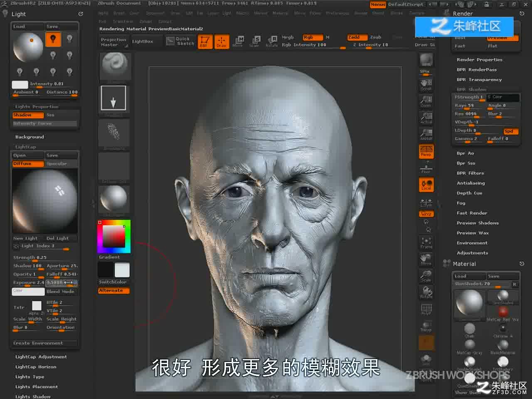This screenshot has height=399, width=532.
Task: Activate the Draw mode button
Action: pyautogui.click(x=221, y=42)
